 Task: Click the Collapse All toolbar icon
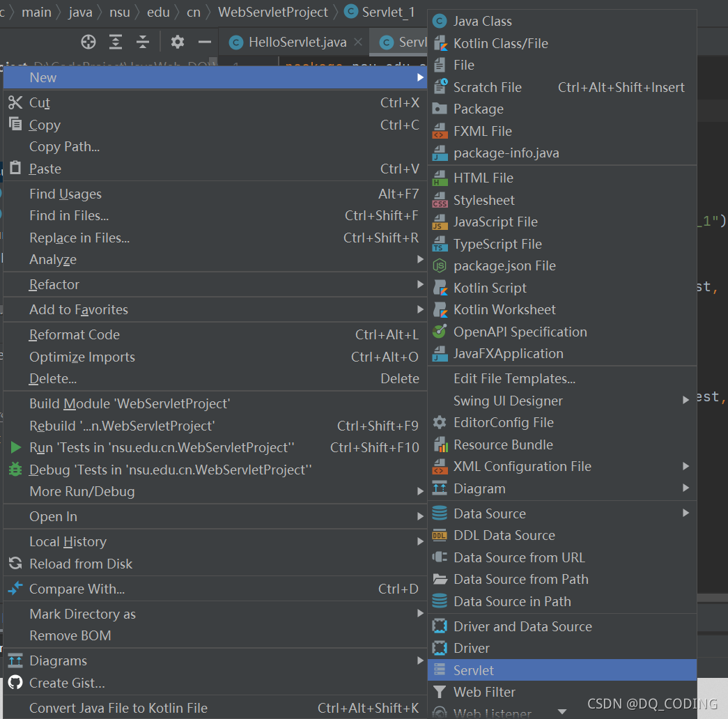point(143,42)
